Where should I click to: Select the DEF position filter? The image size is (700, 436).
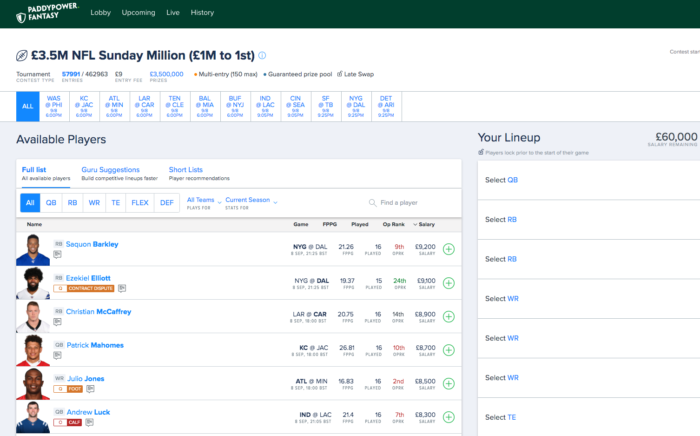(x=167, y=203)
